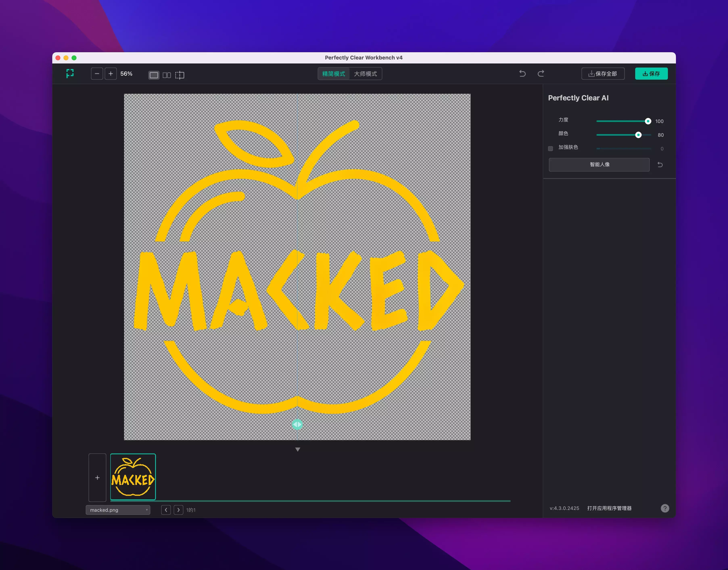Switch to side-by-side compare view

[167, 75]
